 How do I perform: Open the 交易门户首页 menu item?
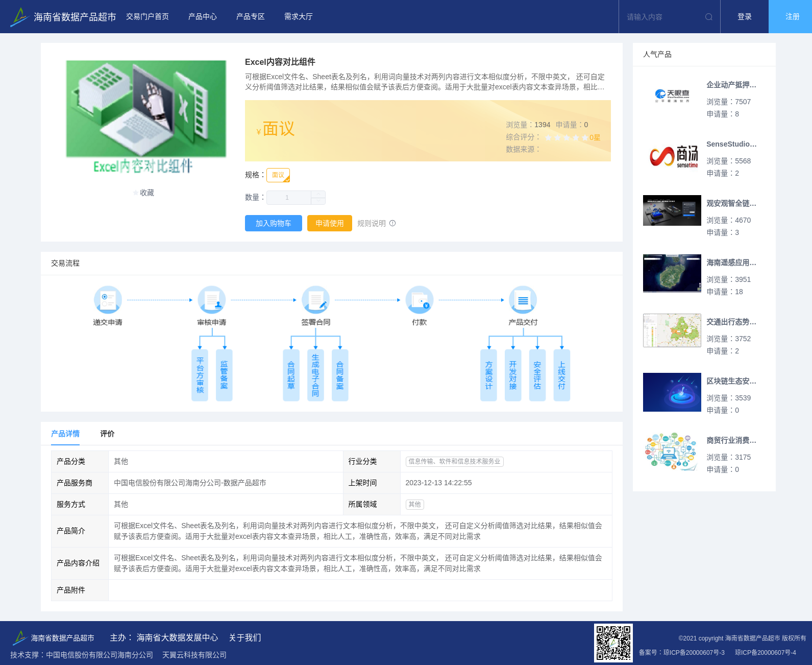point(147,17)
